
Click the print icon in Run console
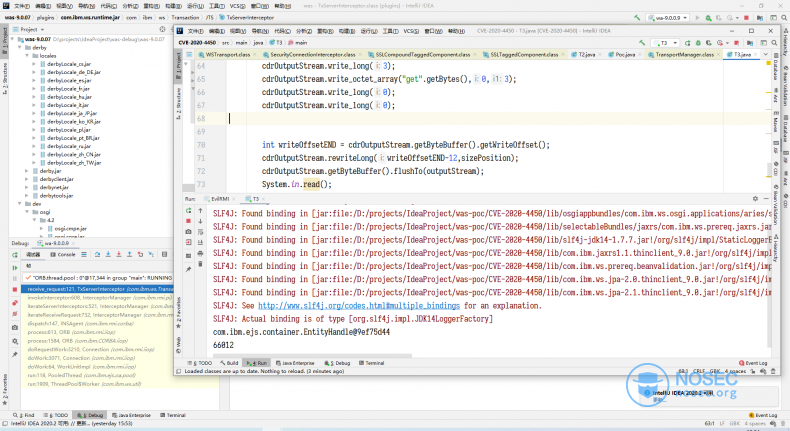[x=201, y=254]
